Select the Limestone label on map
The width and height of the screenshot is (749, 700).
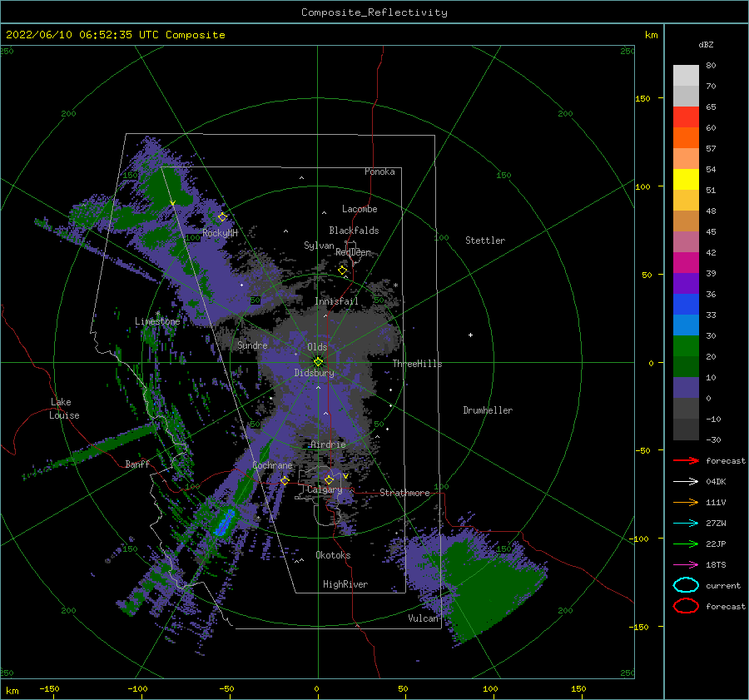pyautogui.click(x=157, y=321)
